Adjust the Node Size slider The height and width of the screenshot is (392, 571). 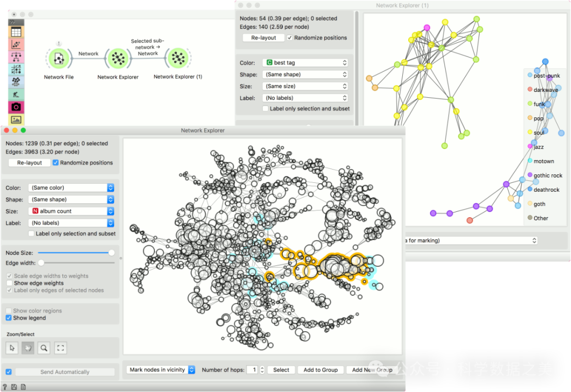[111, 253]
